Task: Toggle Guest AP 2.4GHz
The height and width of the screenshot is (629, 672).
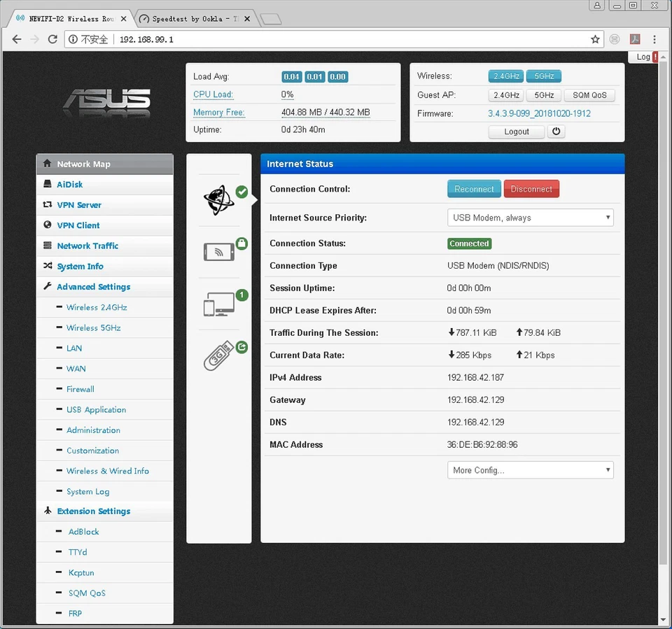Action: (x=505, y=95)
